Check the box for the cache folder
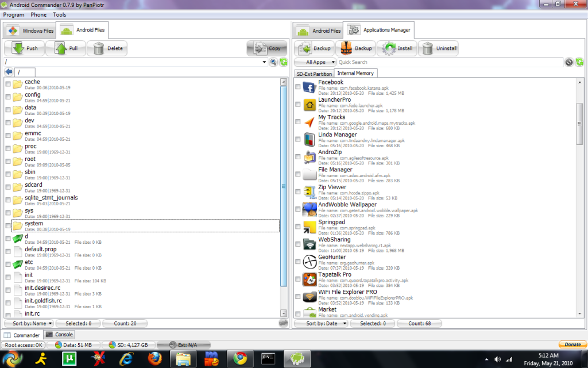 coord(8,85)
